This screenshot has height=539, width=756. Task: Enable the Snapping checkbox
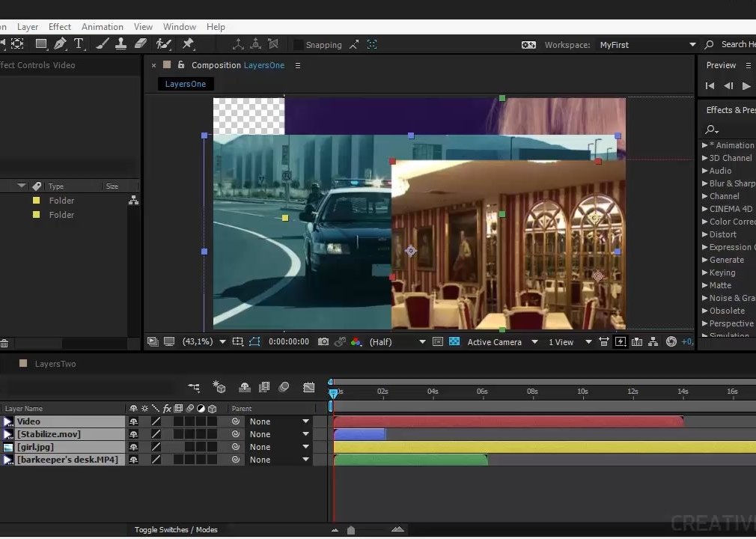pyautogui.click(x=299, y=45)
